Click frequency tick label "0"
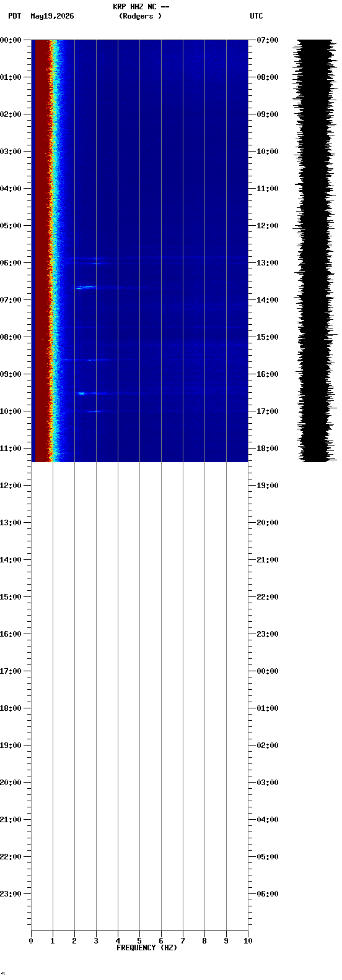 pyautogui.click(x=31, y=941)
